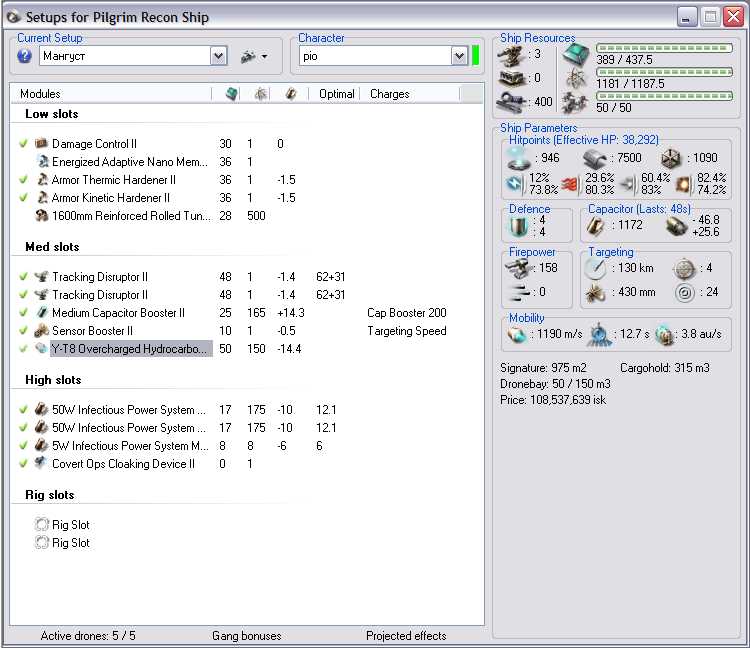
Task: Toggle Sensor Booster II active checkmark
Action: [x=23, y=330]
